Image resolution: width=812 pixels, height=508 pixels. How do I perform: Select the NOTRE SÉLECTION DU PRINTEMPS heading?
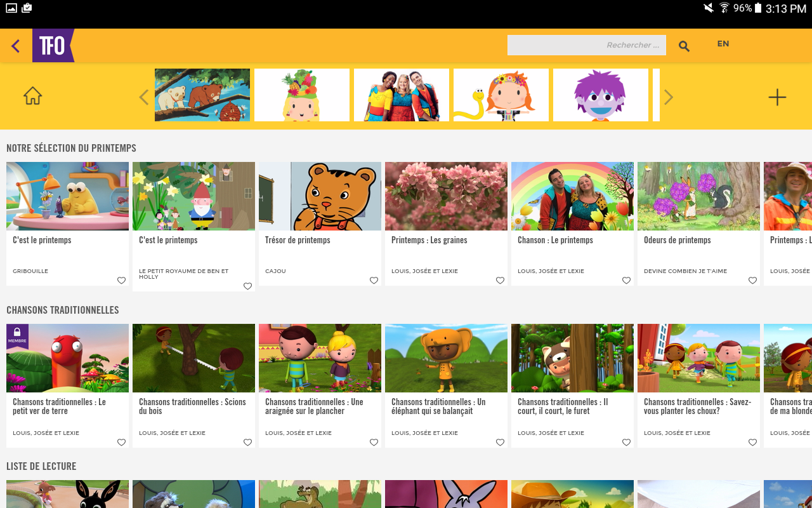tap(71, 148)
